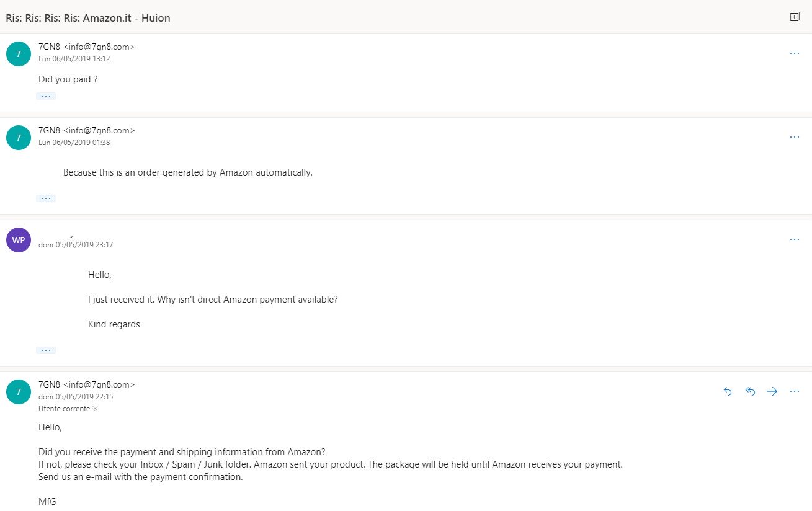
Task: Click the teal 7 avatar on the 13:12 message
Action: [19, 53]
